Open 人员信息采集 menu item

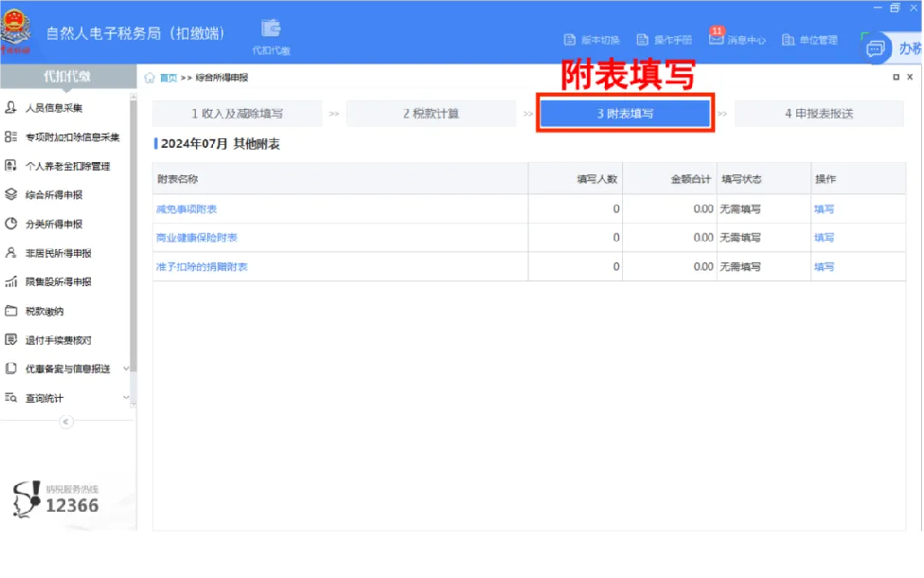[x=54, y=108]
